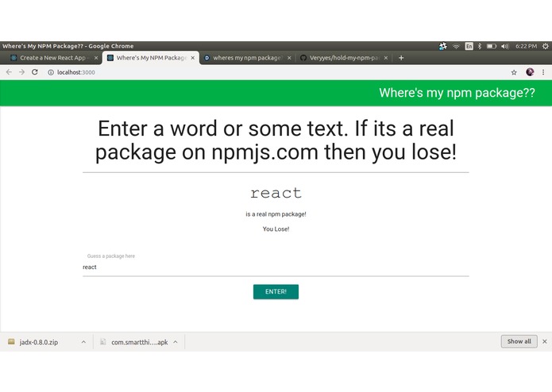Go forward using the browser forward arrow
Image resolution: width=552 pixels, height=392 pixels.
click(21, 72)
